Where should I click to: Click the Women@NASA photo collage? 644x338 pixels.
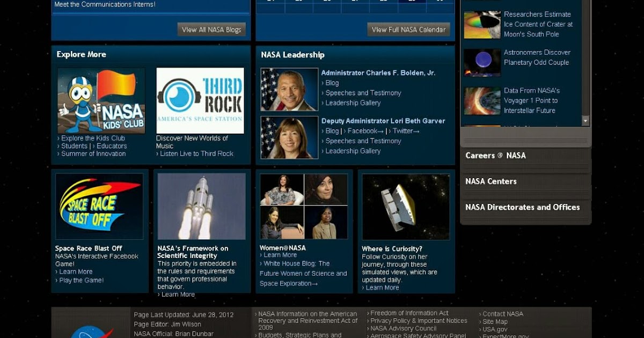pyautogui.click(x=304, y=207)
